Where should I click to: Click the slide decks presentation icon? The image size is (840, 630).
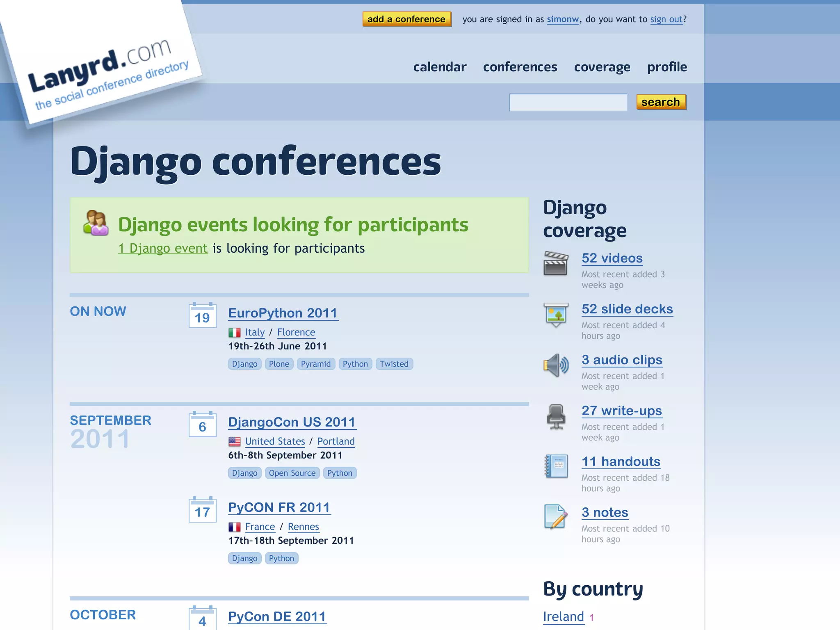[x=556, y=315]
